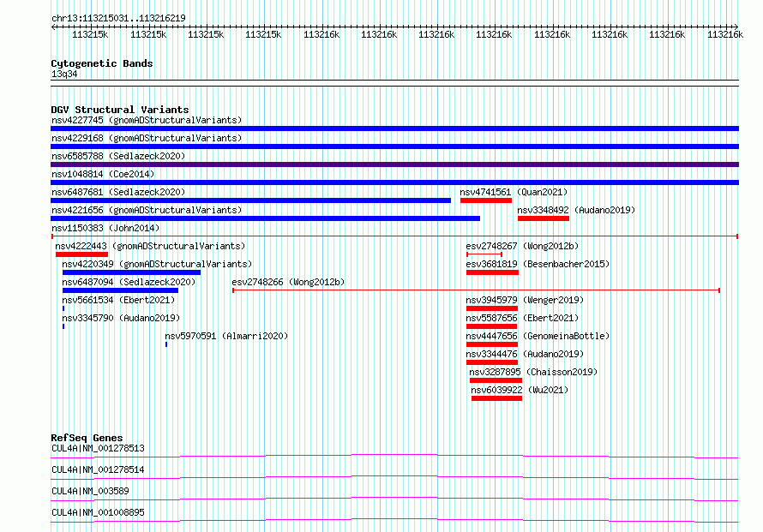Click nsv4222443 (gnomADStructuralVariants) label

[x=150, y=246]
